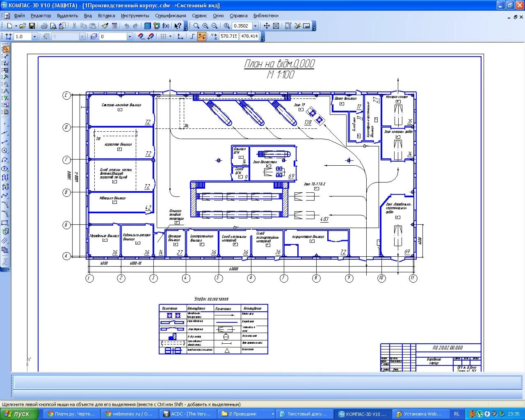
Task: Save the drawing with the floppy disk icon
Action: pyautogui.click(x=32, y=26)
